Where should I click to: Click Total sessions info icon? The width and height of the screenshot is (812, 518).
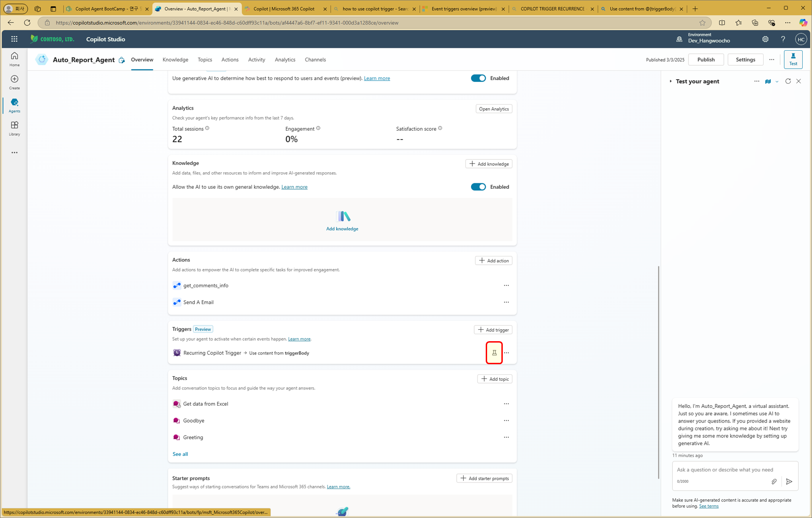point(207,128)
